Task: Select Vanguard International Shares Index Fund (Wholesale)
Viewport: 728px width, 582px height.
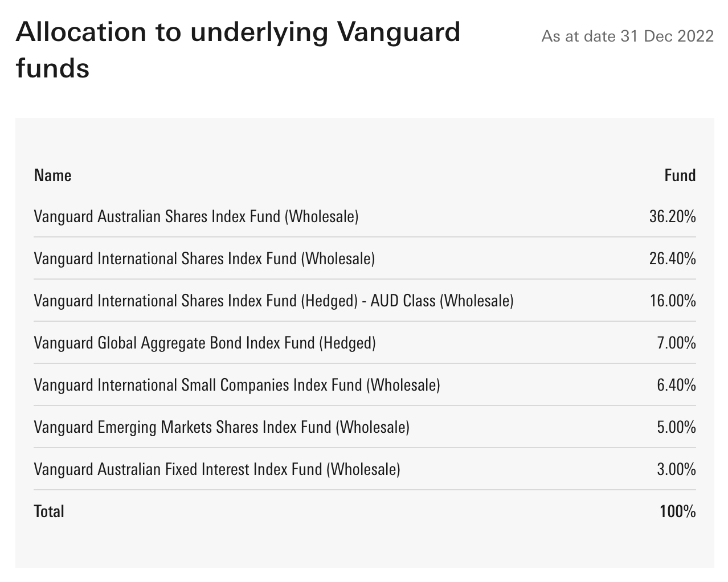Action: tap(205, 259)
